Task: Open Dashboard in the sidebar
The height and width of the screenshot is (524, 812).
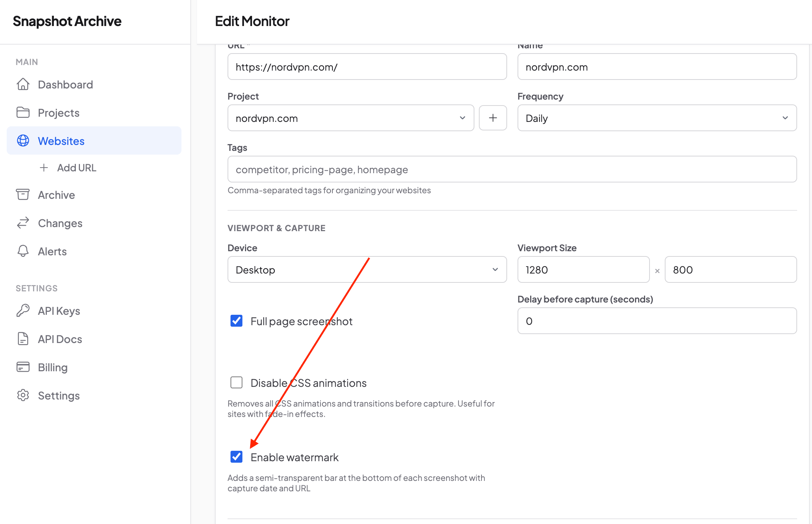Action: pos(94,84)
